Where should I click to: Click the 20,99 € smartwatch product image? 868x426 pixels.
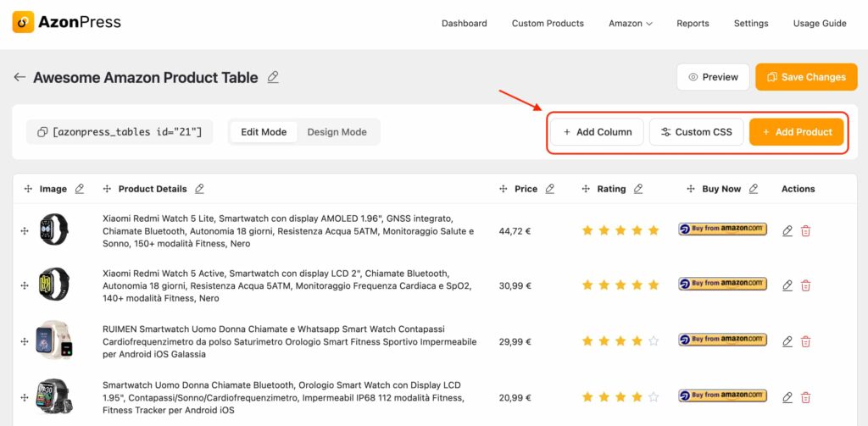[x=54, y=396]
